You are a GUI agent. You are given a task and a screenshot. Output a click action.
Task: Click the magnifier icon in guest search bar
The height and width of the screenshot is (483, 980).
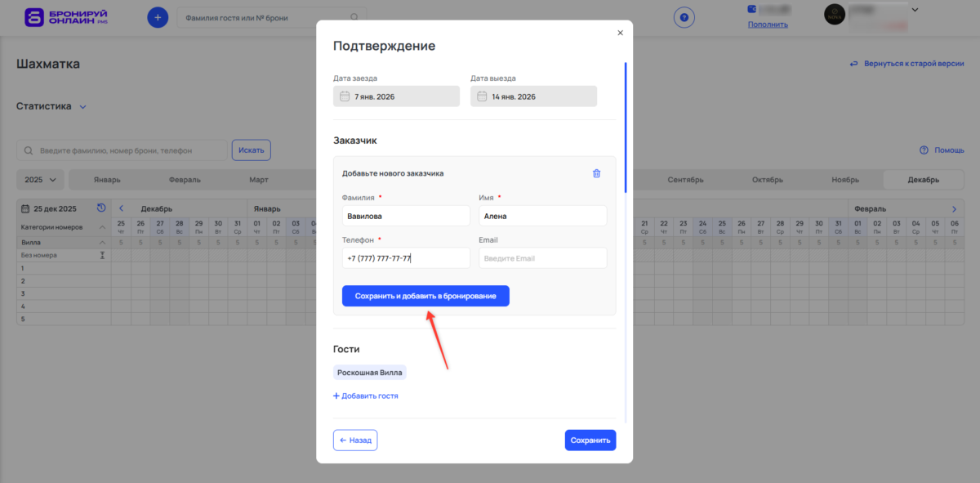pos(354,16)
